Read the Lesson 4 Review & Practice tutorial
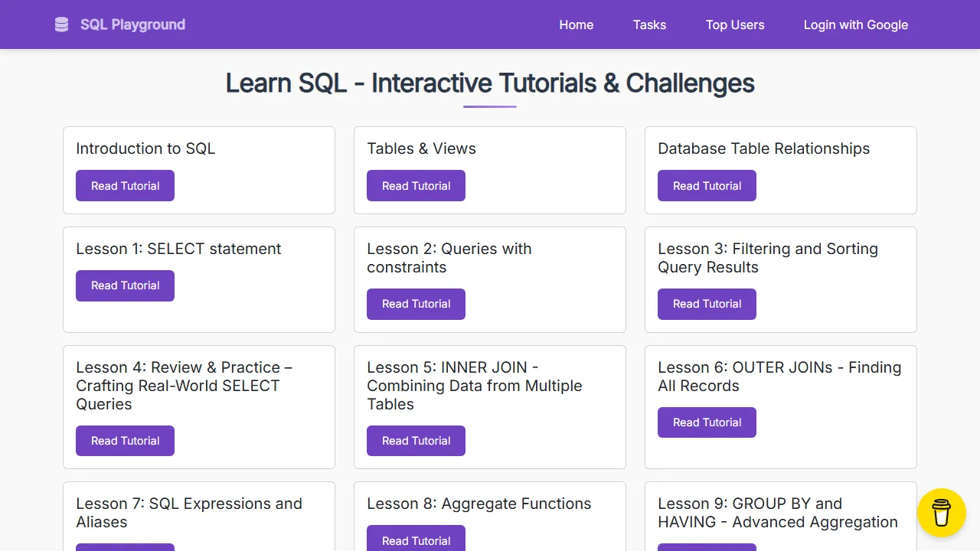Image resolution: width=980 pixels, height=551 pixels. (x=125, y=441)
